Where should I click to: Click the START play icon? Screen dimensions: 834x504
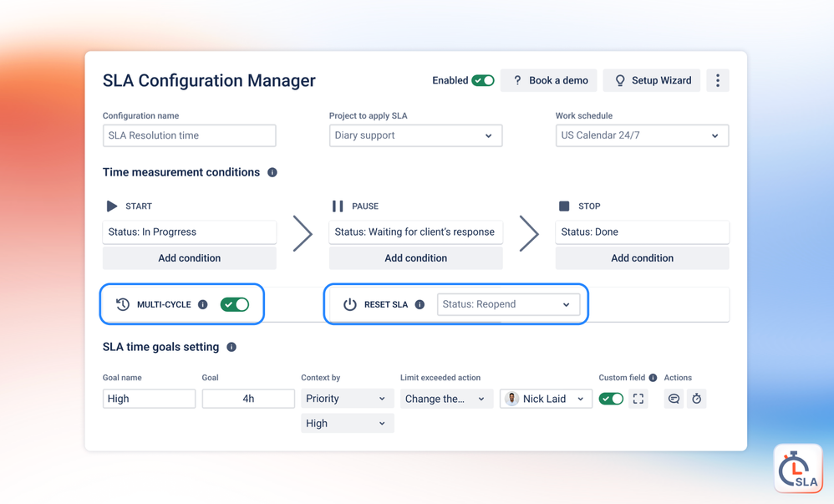[112, 206]
